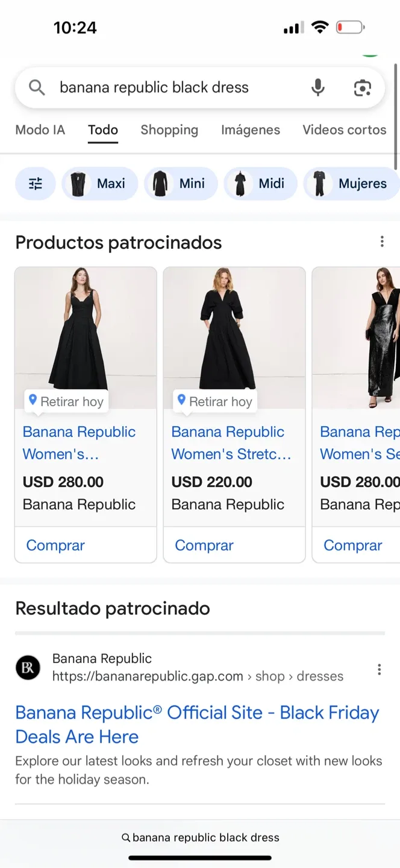This screenshot has height=868, width=400.
Task: Enable the Mini dresses filter
Action: coord(181,183)
